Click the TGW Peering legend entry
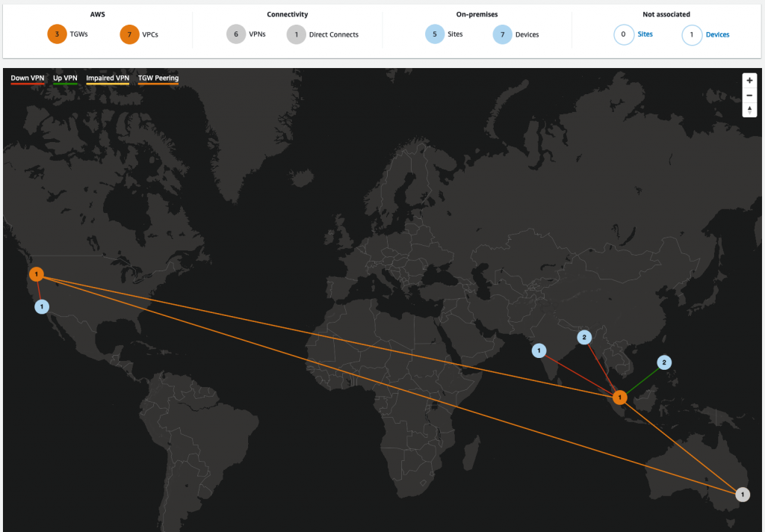The width and height of the screenshot is (765, 532). click(x=158, y=78)
